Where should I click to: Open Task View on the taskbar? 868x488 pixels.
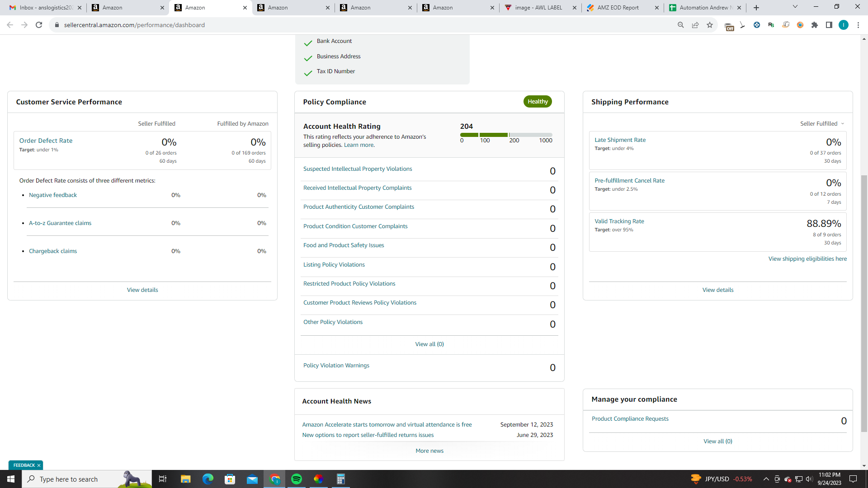tap(163, 479)
